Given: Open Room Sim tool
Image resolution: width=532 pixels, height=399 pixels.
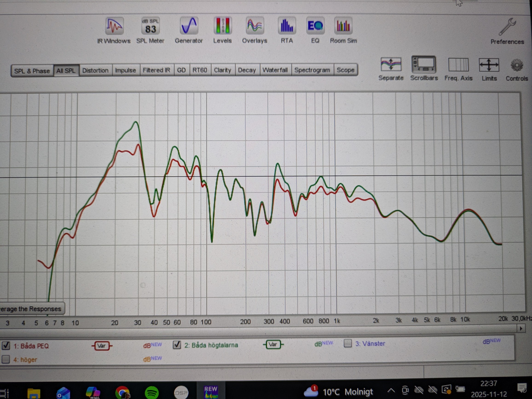Looking at the screenshot, I should point(343,26).
